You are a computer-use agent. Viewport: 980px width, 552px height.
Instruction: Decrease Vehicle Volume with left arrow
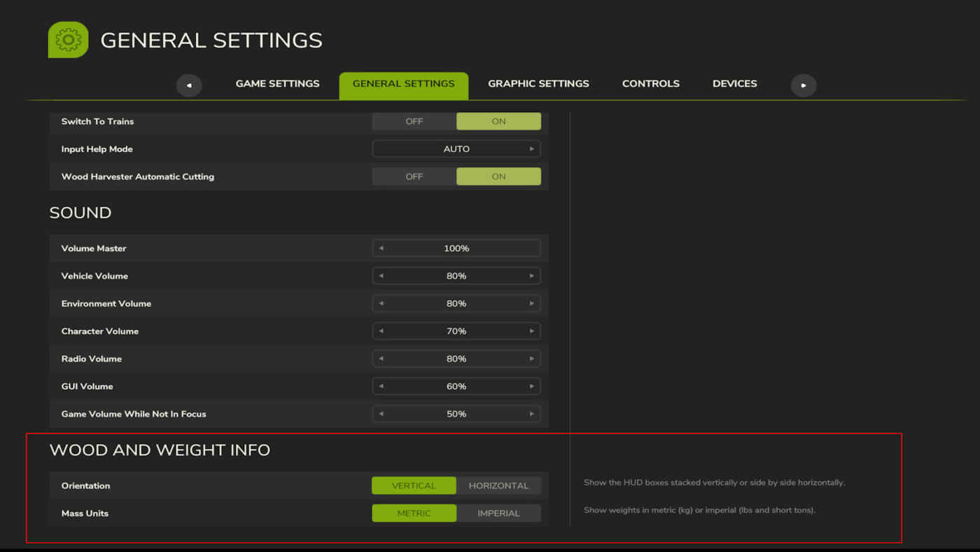tap(381, 276)
